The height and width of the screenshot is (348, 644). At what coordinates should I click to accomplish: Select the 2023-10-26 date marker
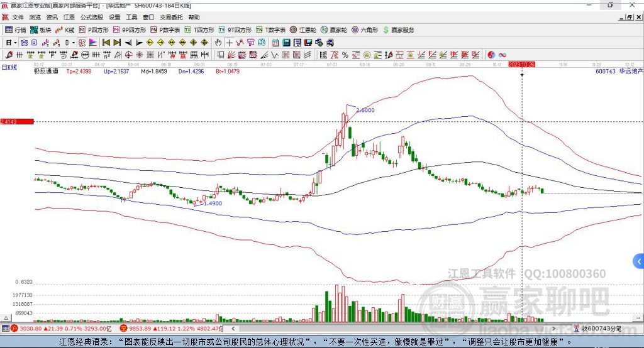521,65
